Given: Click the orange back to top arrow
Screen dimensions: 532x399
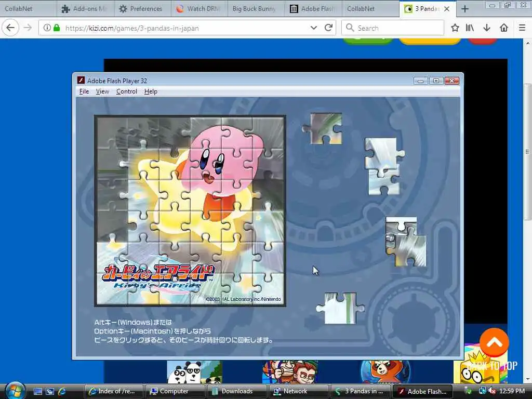Looking at the screenshot, I should coord(494,342).
